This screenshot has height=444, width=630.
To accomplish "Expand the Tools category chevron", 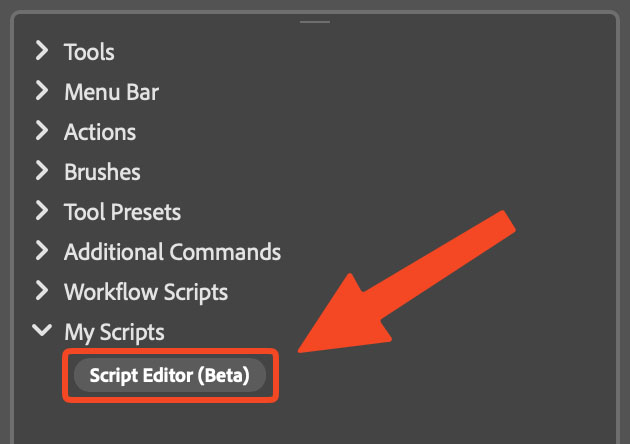I will [42, 51].
